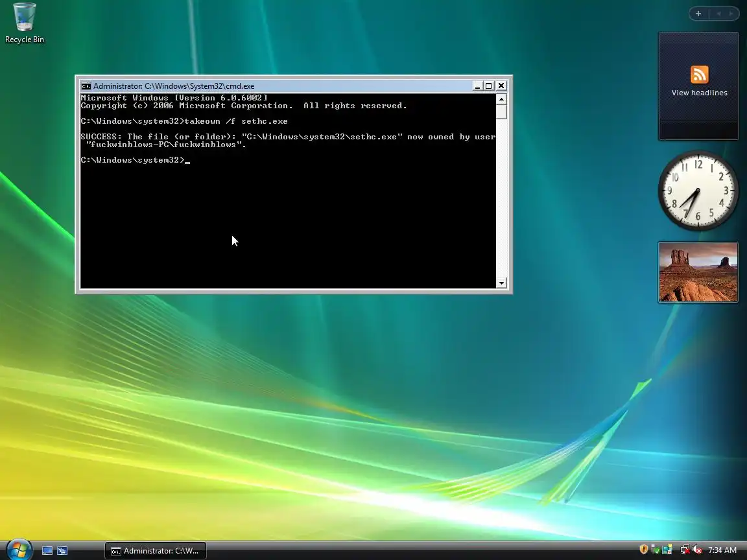Click the Windows Sidebar tray icon
Viewport: 747px width, 560px height.
[667, 550]
